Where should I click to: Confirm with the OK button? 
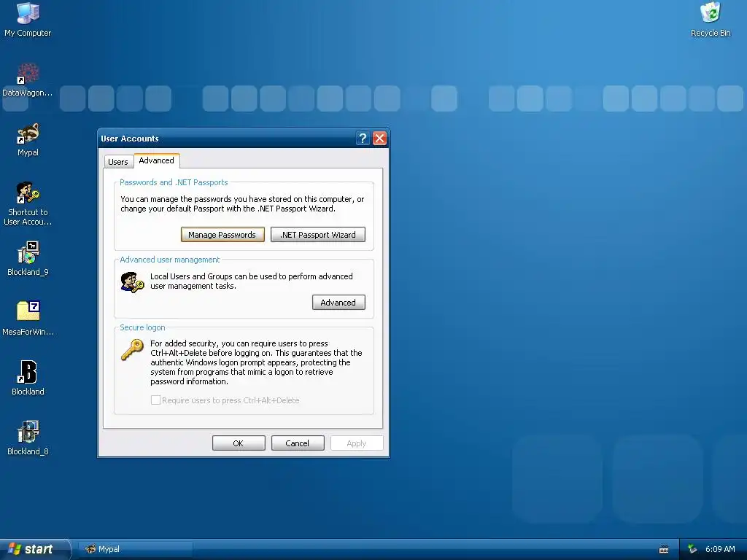click(x=239, y=443)
